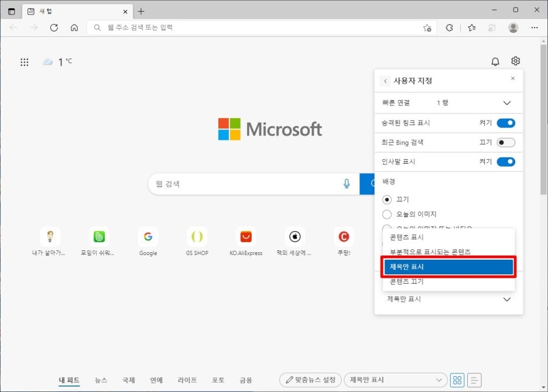Go back in the 사용자 지정 panel
The height and width of the screenshot is (392, 548).
(385, 81)
